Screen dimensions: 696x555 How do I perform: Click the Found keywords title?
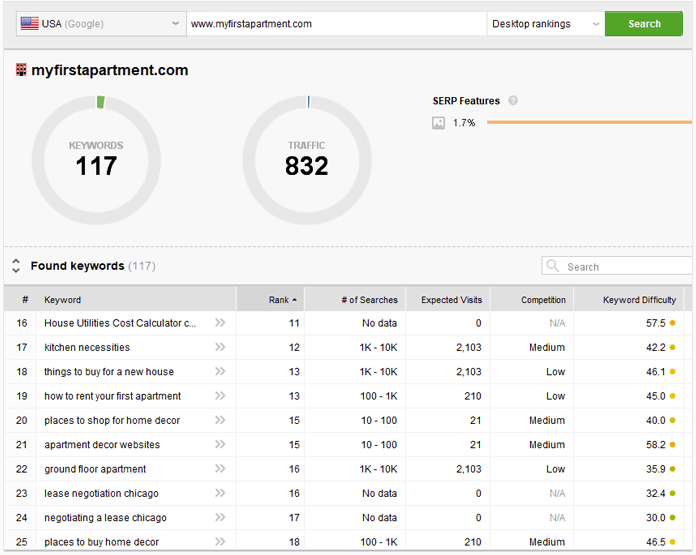(77, 266)
